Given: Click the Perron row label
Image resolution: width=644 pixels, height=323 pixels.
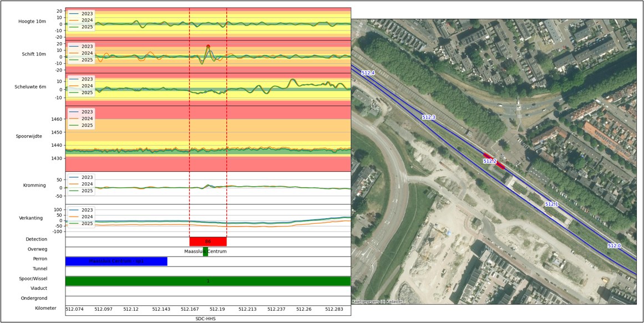Looking at the screenshot, I should tap(40, 259).
